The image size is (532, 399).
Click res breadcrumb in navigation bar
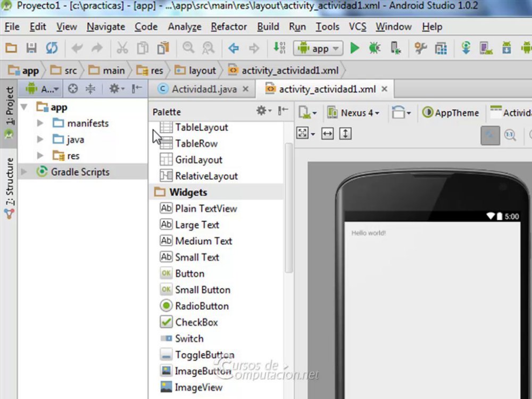click(x=149, y=71)
